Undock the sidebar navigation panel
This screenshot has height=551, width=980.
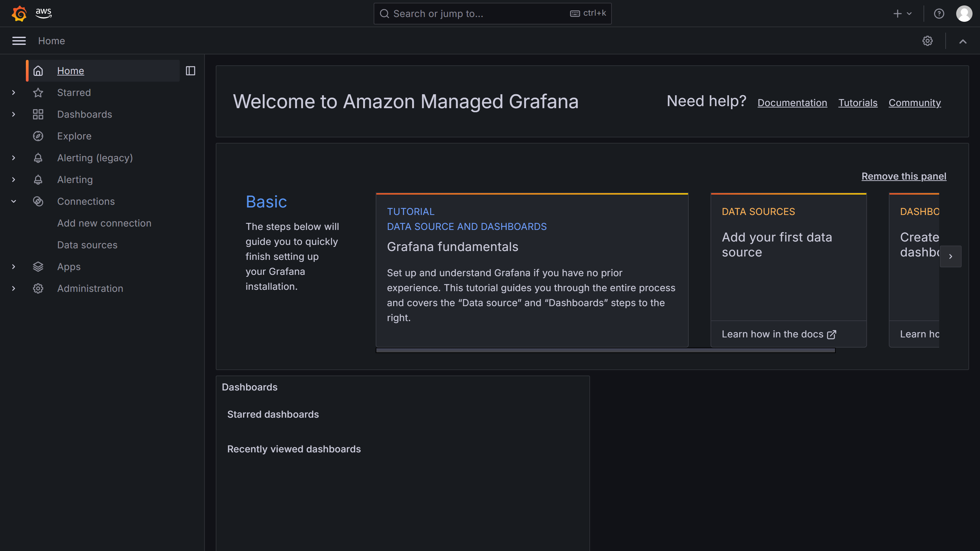coord(190,71)
